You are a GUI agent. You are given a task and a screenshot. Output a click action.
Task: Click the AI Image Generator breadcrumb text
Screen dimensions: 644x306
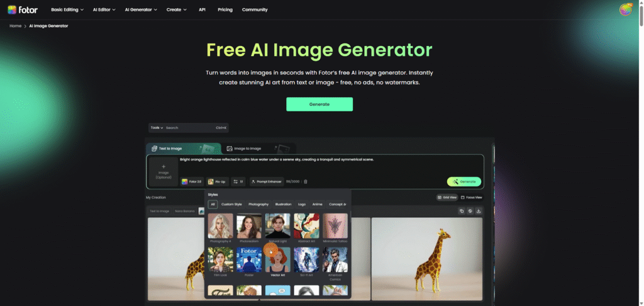pos(48,26)
